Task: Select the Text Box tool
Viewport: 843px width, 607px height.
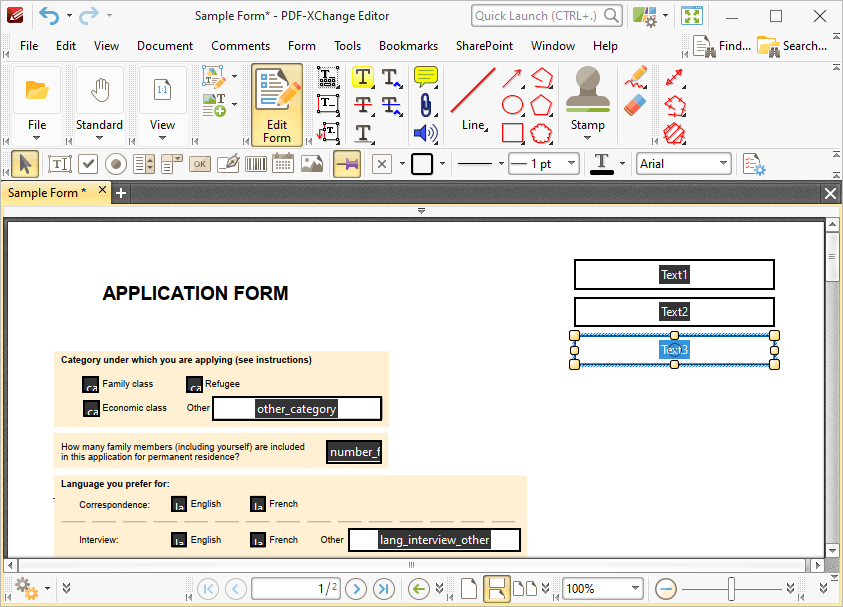Action: pyautogui.click(x=328, y=104)
